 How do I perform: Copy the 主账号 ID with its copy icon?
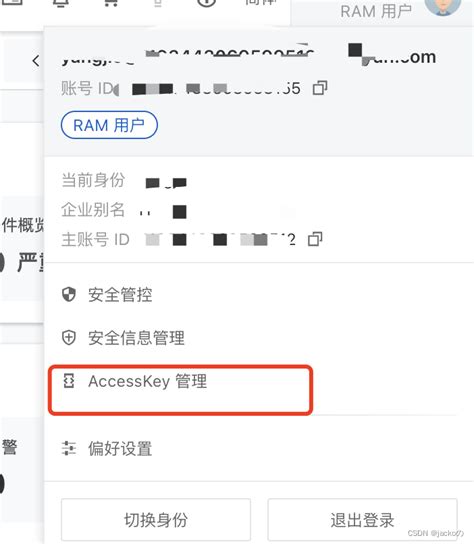[315, 239]
